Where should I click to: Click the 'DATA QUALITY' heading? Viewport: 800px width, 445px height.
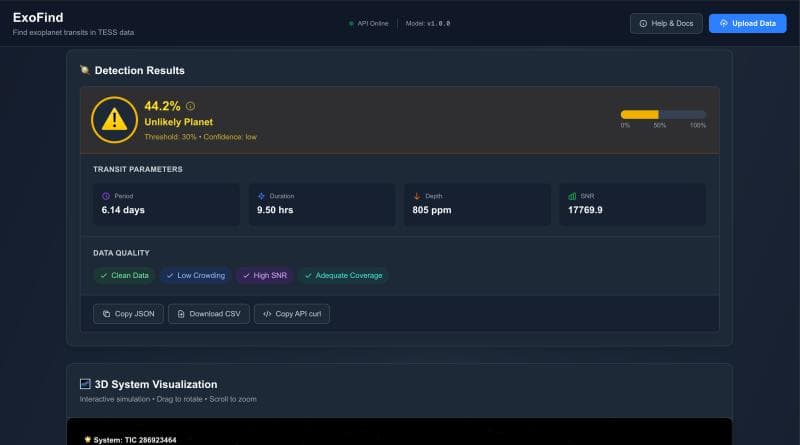point(121,253)
